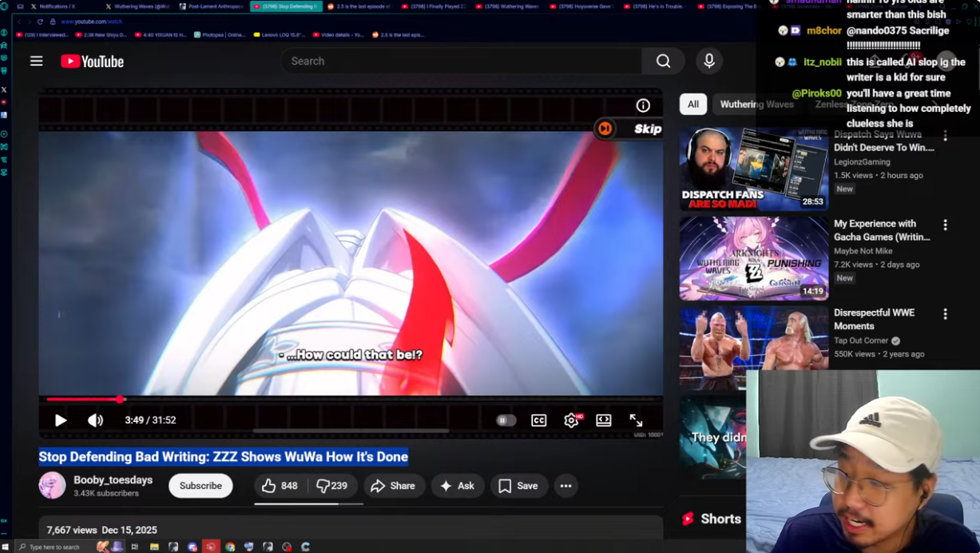The image size is (980, 553).
Task: Click the video title text
Action: point(224,456)
